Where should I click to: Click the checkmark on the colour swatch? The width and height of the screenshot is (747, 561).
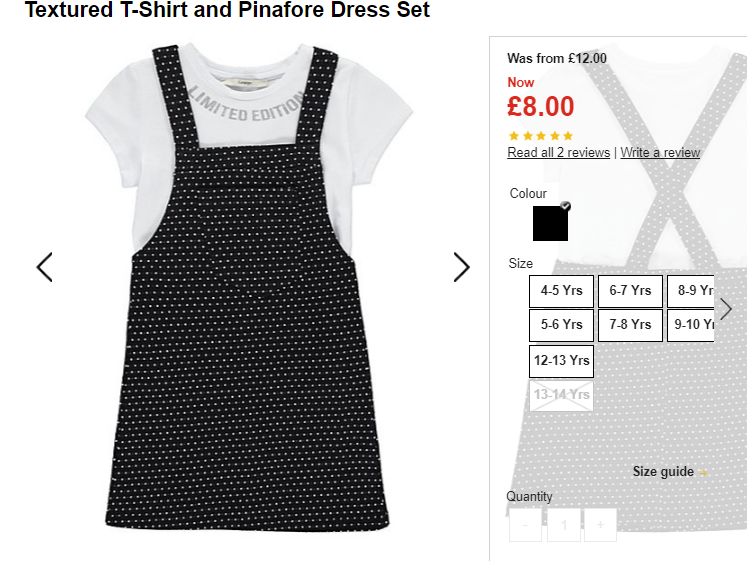(565, 206)
